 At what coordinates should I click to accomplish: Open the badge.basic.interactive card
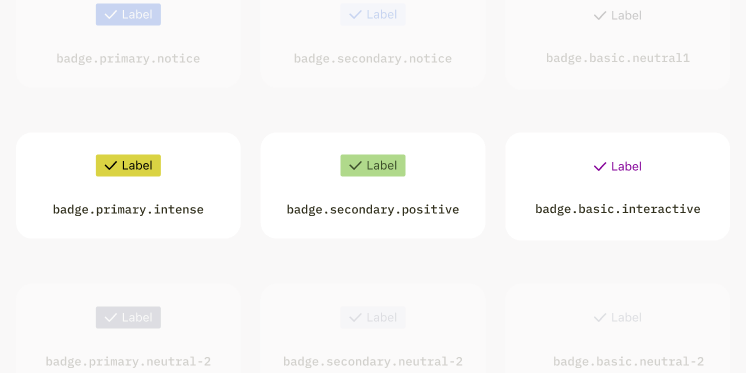pyautogui.click(x=618, y=186)
